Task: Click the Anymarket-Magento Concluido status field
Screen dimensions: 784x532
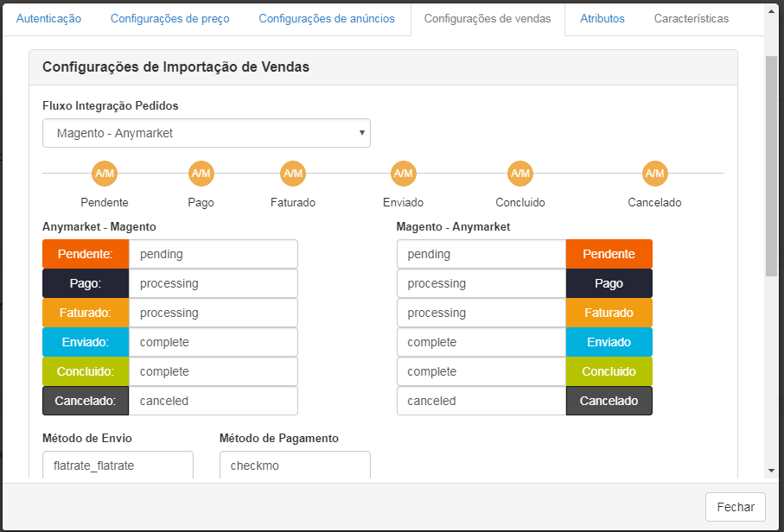Action: tap(214, 371)
